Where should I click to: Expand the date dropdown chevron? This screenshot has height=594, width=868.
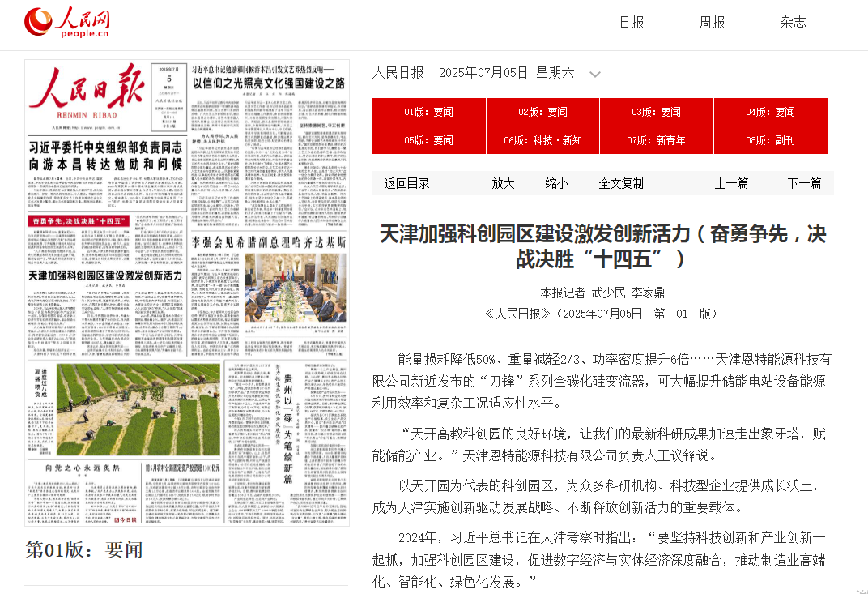595,75
